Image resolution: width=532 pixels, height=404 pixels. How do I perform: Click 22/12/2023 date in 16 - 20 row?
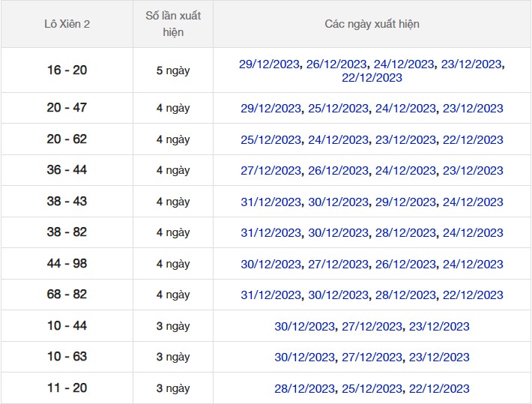(372, 78)
